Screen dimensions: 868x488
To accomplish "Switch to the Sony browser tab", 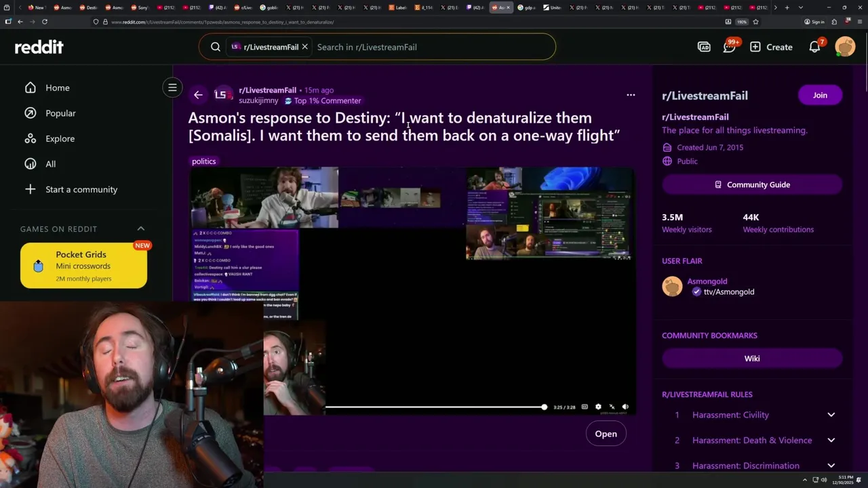I will click(140, 7).
